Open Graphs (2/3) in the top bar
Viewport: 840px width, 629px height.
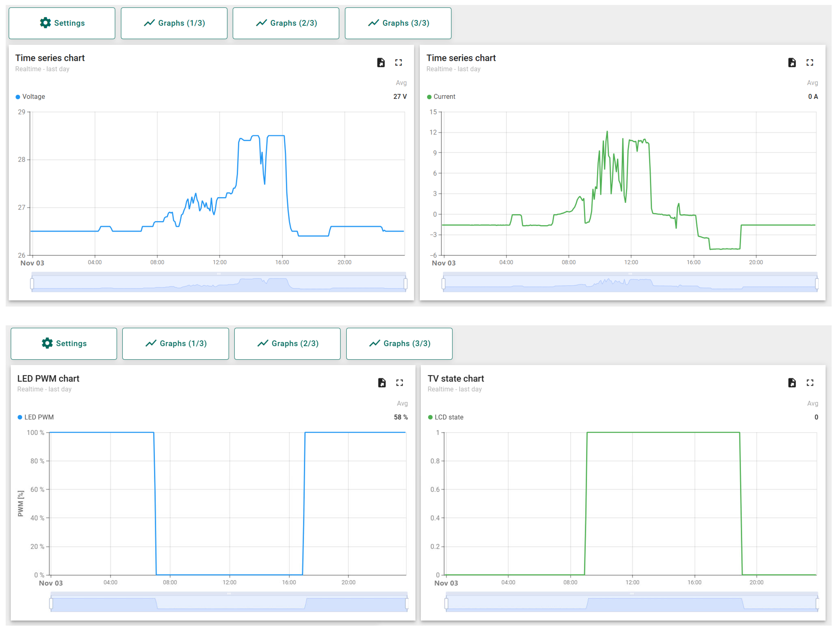tap(285, 23)
